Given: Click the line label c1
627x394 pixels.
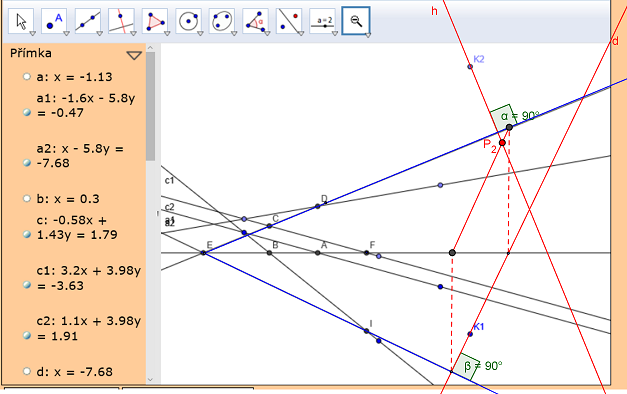Looking at the screenshot, I should click(x=170, y=180).
